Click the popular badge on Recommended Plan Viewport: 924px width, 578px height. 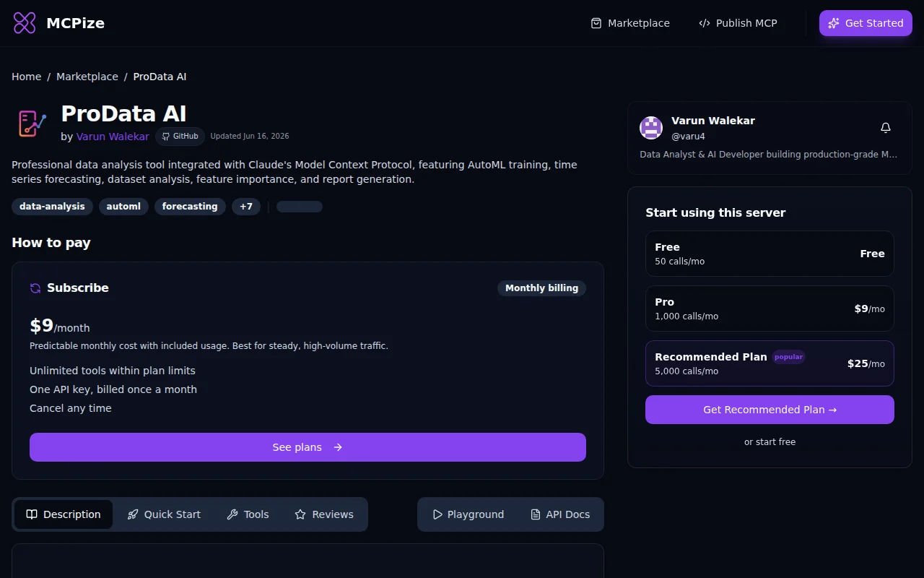coord(788,357)
